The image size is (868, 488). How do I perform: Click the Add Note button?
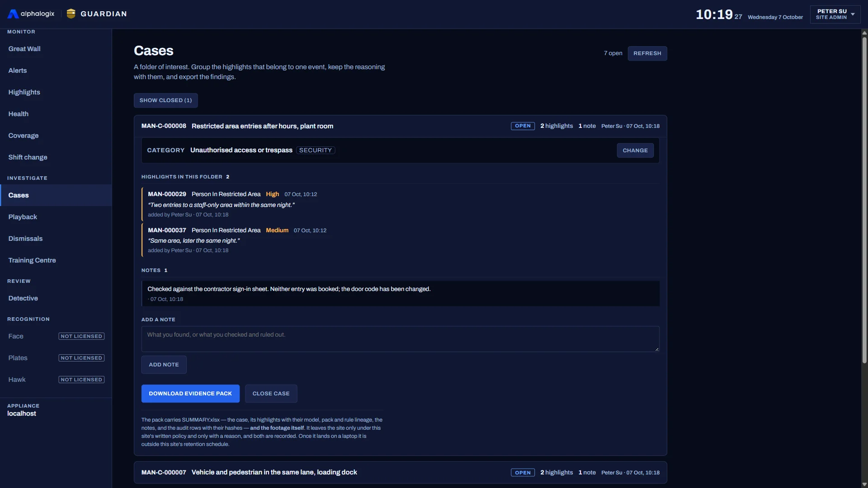[x=164, y=365]
